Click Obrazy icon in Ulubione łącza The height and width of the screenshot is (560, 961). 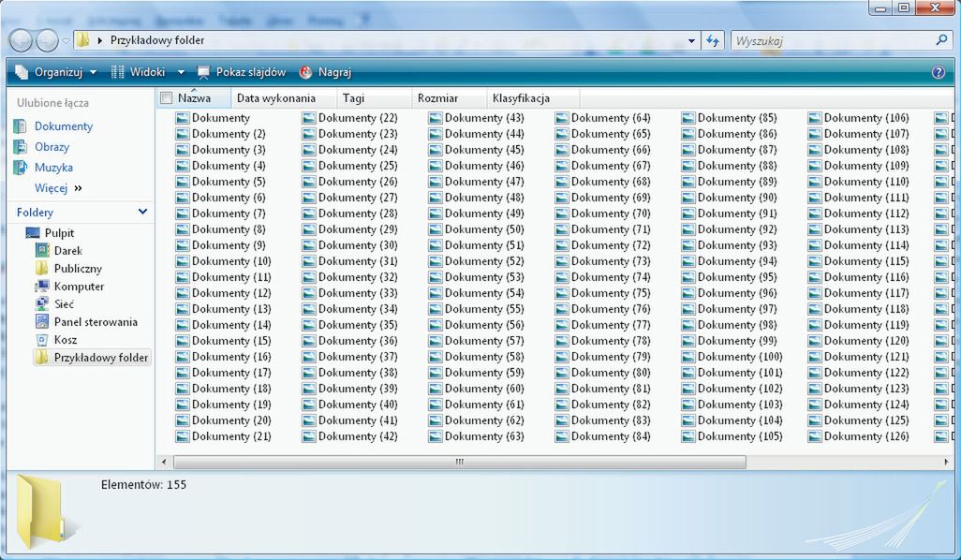tap(21, 147)
